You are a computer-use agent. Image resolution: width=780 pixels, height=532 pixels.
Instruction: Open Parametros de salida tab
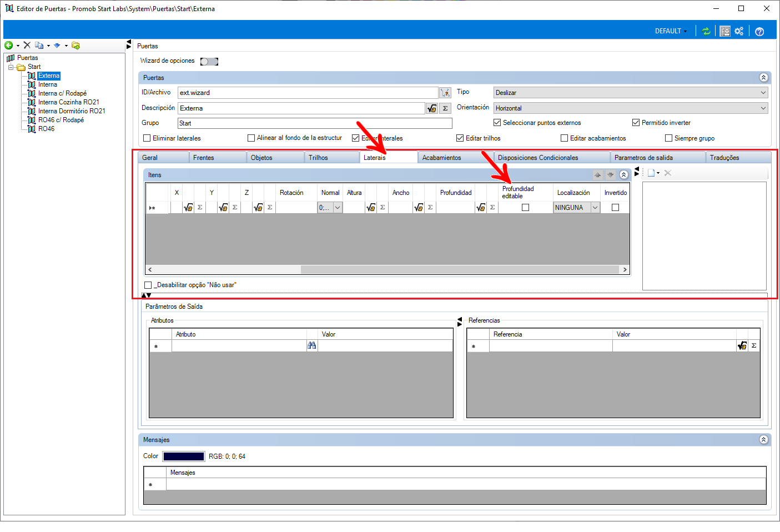coord(658,158)
